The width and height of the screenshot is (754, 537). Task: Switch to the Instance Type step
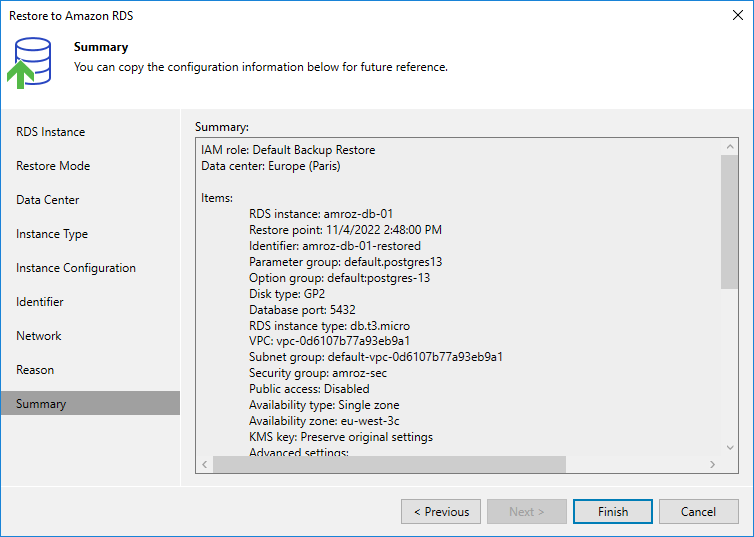click(52, 234)
